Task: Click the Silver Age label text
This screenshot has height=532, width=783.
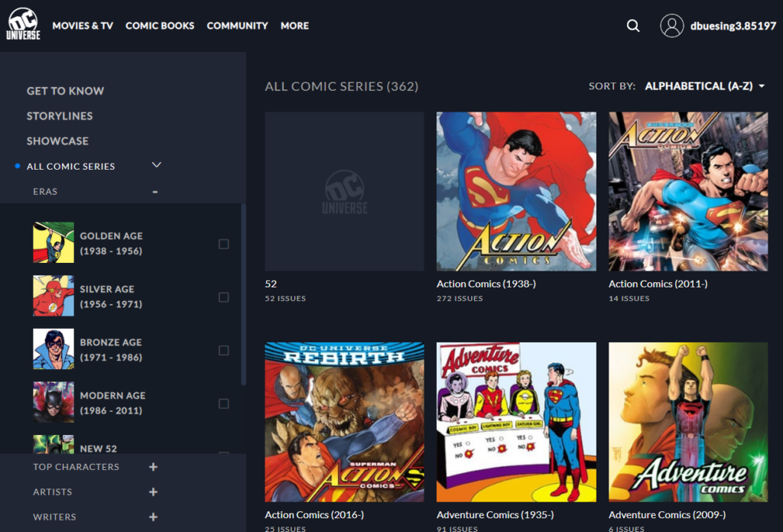Action: (x=112, y=297)
